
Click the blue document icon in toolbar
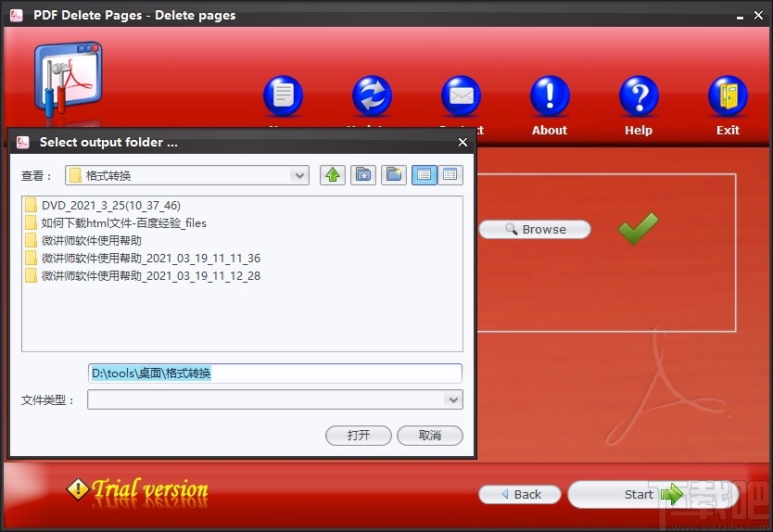tap(283, 96)
